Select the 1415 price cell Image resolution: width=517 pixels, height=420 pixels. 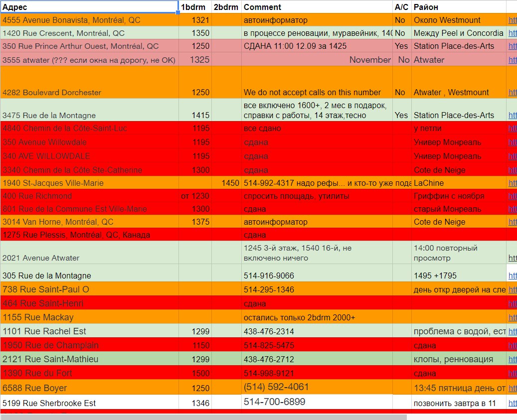point(195,110)
